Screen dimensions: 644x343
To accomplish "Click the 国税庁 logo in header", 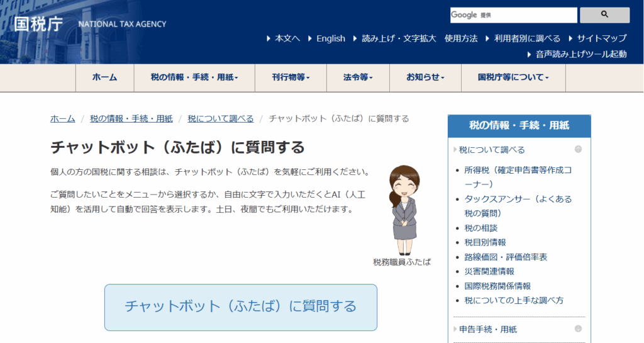I will 39,24.
